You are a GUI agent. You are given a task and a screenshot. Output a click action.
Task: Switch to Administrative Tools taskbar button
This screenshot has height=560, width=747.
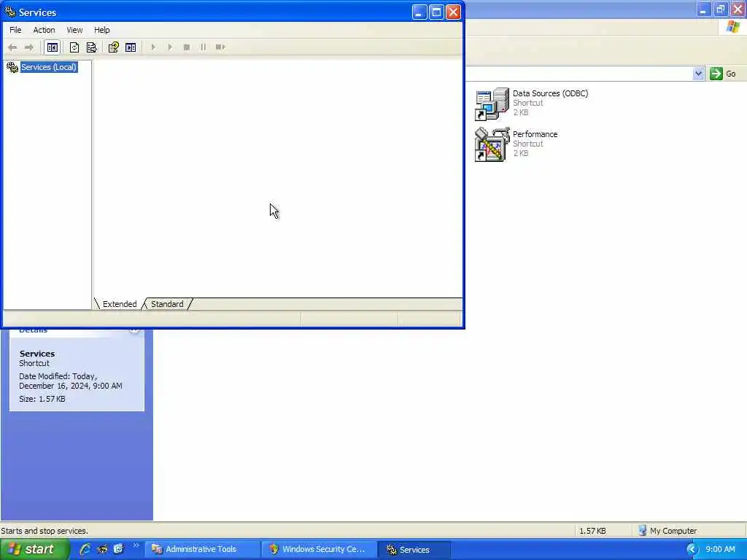[201, 549]
